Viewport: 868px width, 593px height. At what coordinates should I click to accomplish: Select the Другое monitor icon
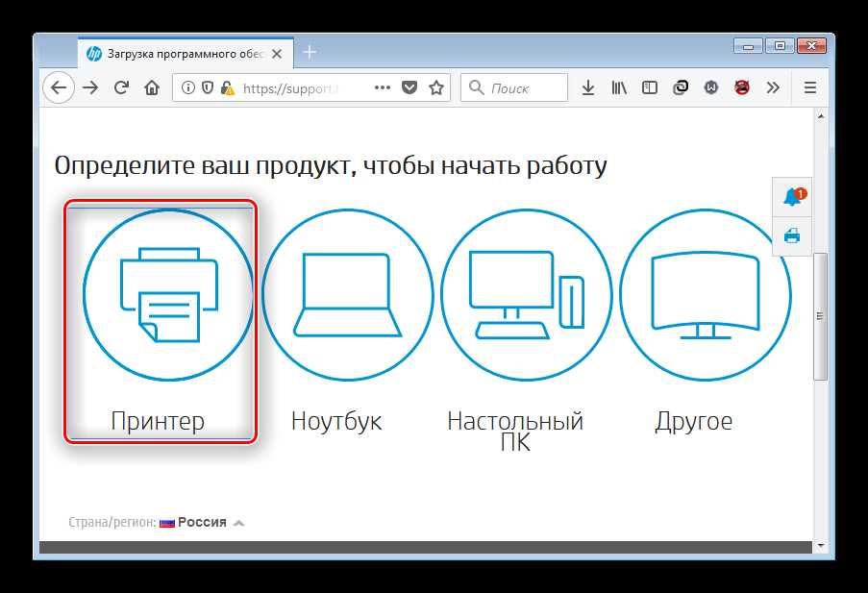tap(706, 294)
